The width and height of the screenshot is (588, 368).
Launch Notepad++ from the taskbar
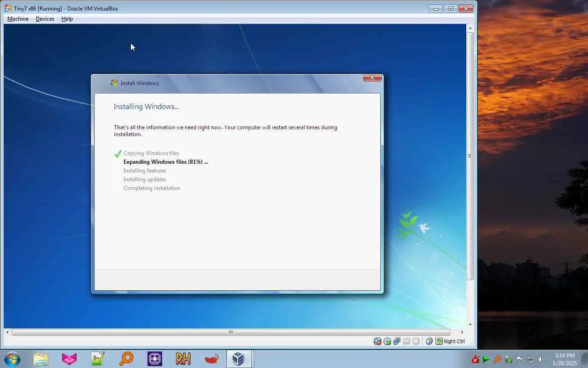(x=98, y=359)
